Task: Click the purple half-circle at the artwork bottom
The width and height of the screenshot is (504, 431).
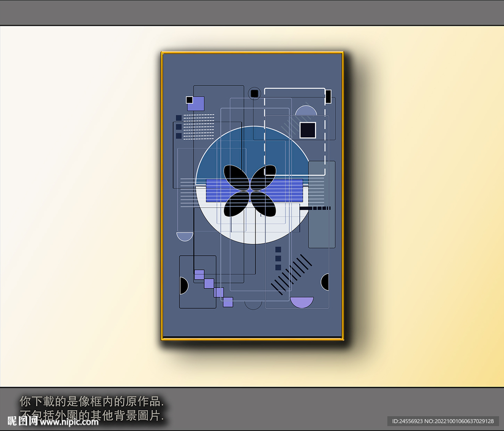Action: [x=302, y=301]
